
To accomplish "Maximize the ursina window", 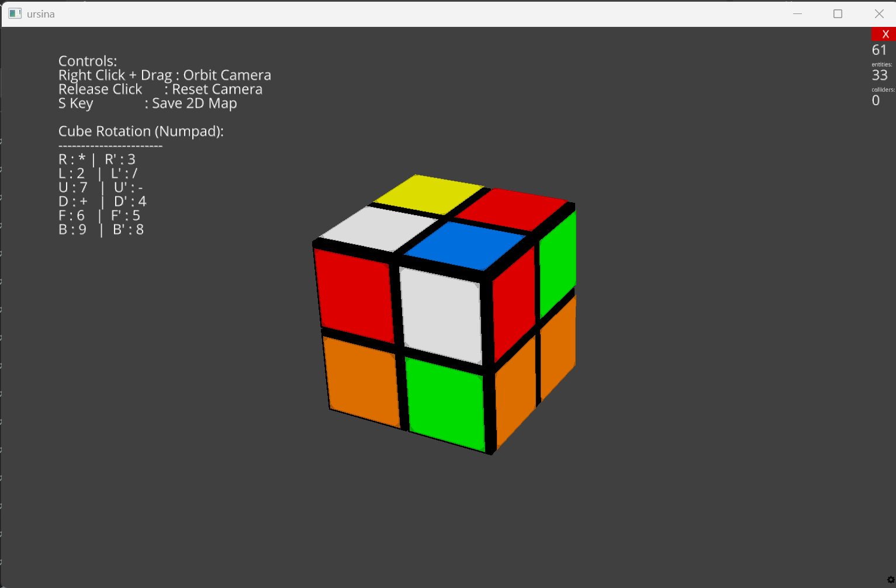I will point(838,13).
